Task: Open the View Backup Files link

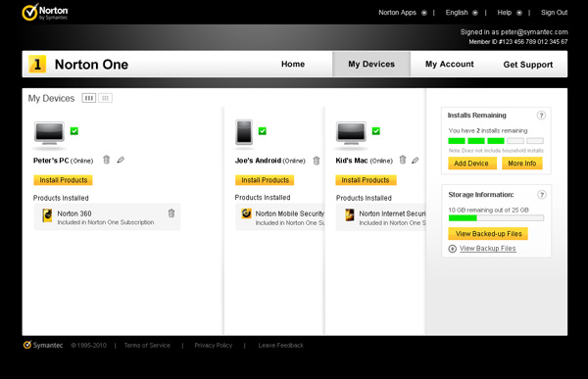Action: (x=487, y=249)
